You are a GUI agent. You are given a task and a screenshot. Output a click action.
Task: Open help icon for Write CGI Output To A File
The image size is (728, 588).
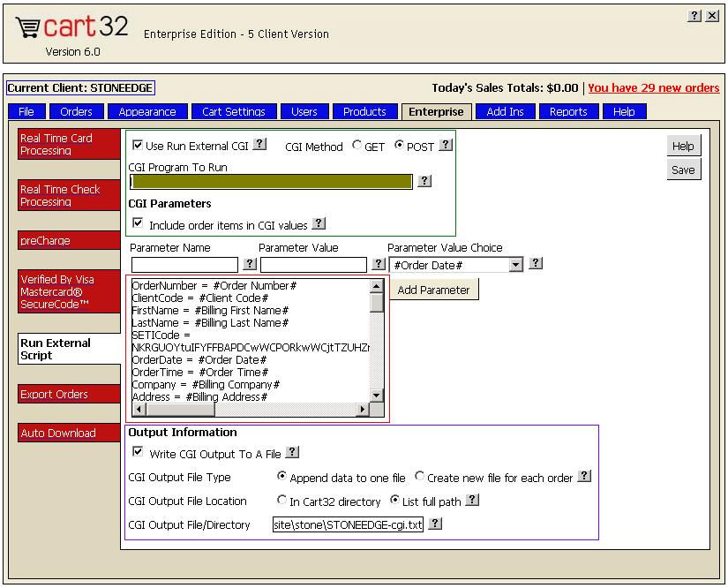pos(292,452)
